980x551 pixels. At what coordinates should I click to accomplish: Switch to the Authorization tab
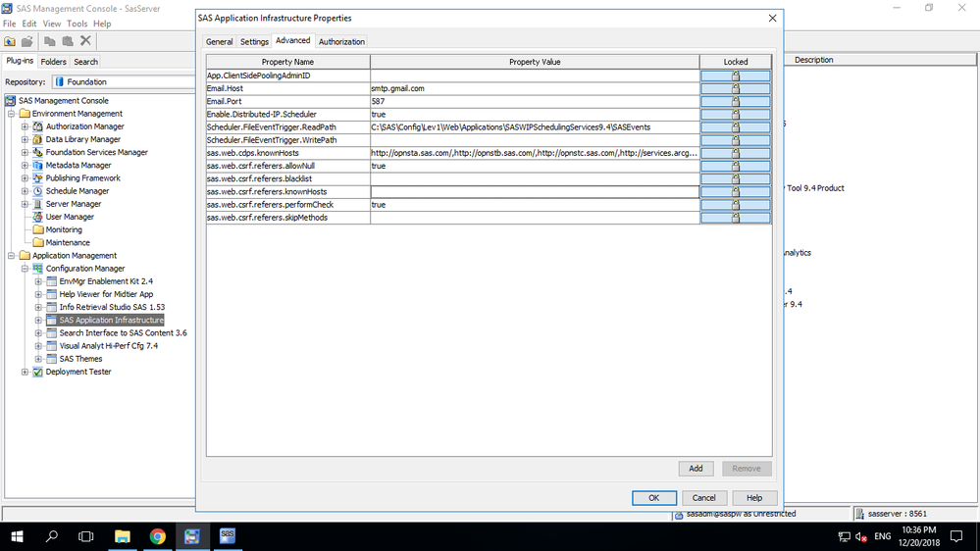click(x=341, y=42)
